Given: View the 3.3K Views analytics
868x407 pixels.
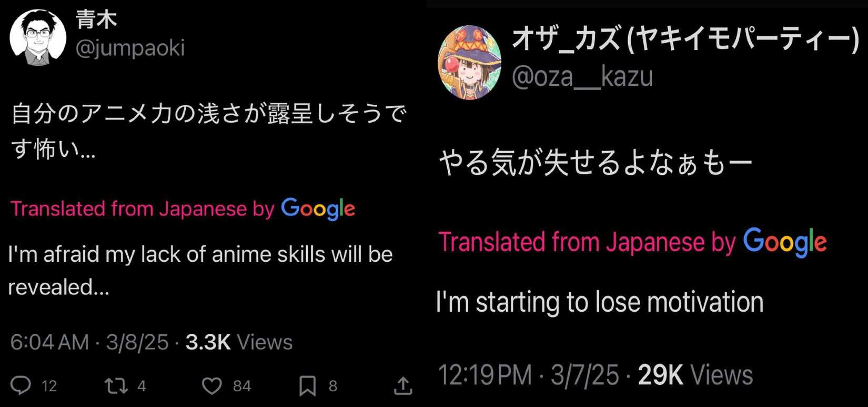Looking at the screenshot, I should coord(239,342).
